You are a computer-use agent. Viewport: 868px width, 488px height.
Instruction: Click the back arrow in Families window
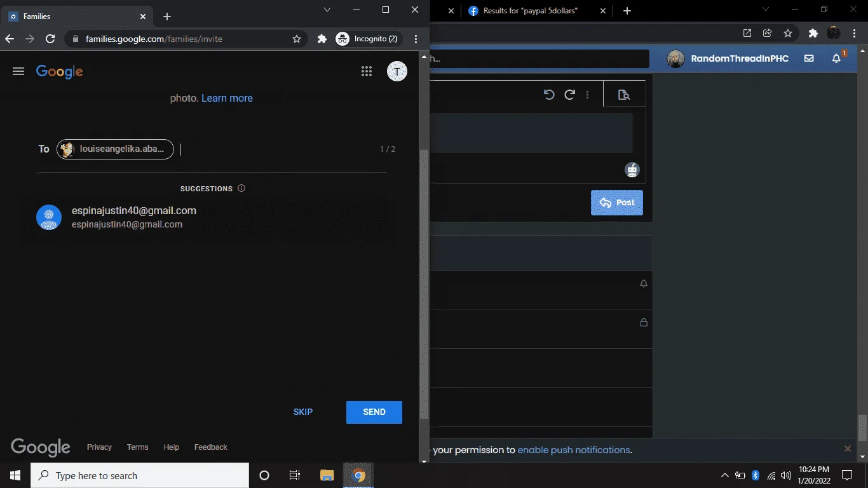[10, 39]
